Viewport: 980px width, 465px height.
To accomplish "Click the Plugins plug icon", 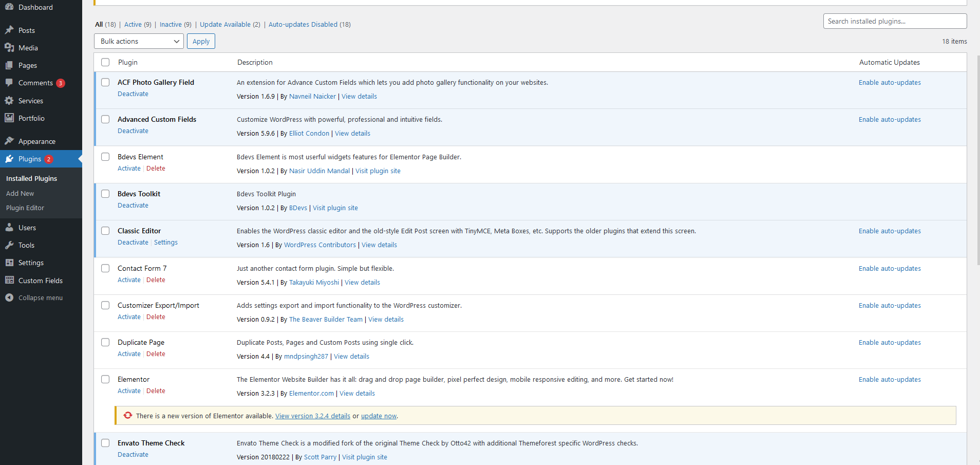I will pyautogui.click(x=9, y=159).
